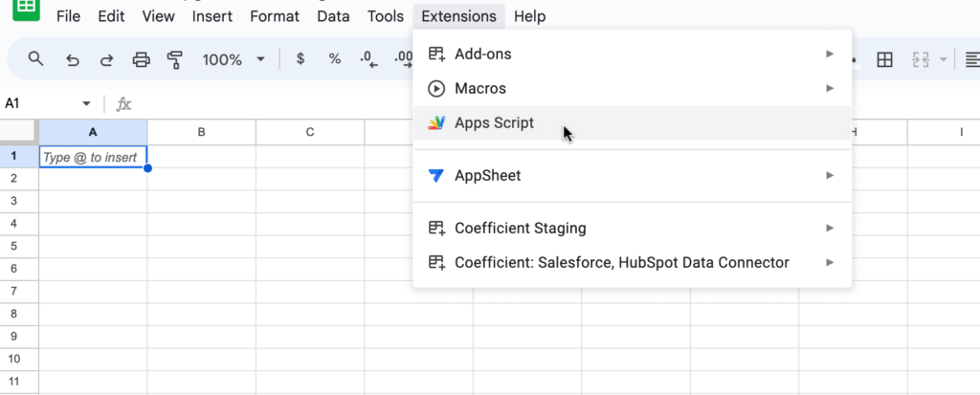980x395 pixels.
Task: Open the View menu
Action: [x=158, y=16]
